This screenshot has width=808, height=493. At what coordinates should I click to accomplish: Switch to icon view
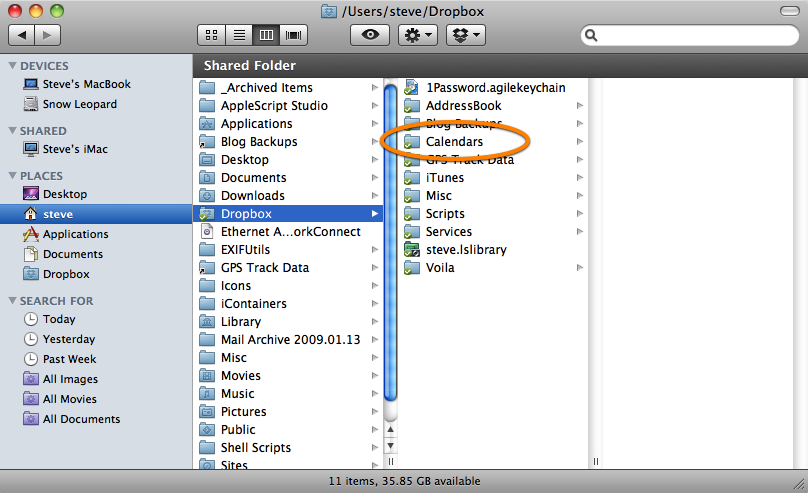(x=211, y=35)
